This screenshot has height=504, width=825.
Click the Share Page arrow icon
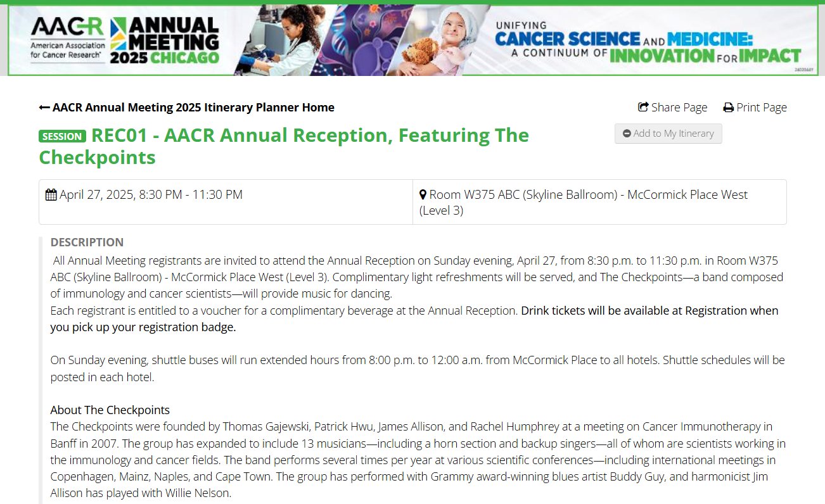643,108
